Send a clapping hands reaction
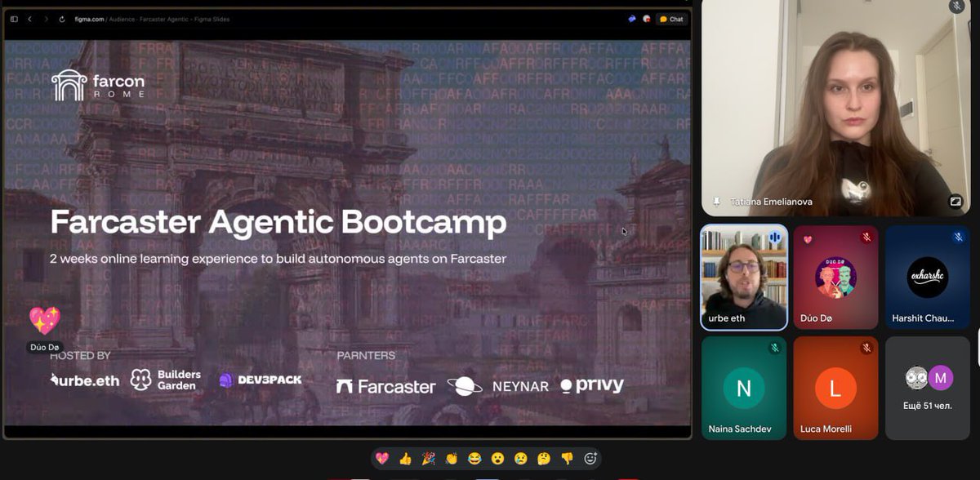980x480 pixels. tap(452, 459)
